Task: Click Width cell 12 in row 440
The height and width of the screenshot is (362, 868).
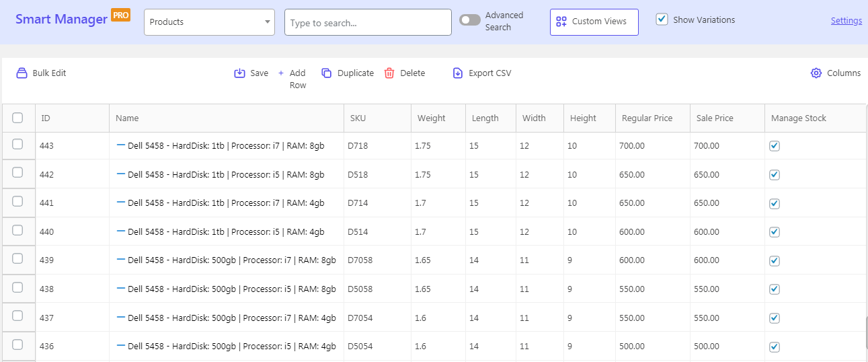Action: tap(540, 232)
